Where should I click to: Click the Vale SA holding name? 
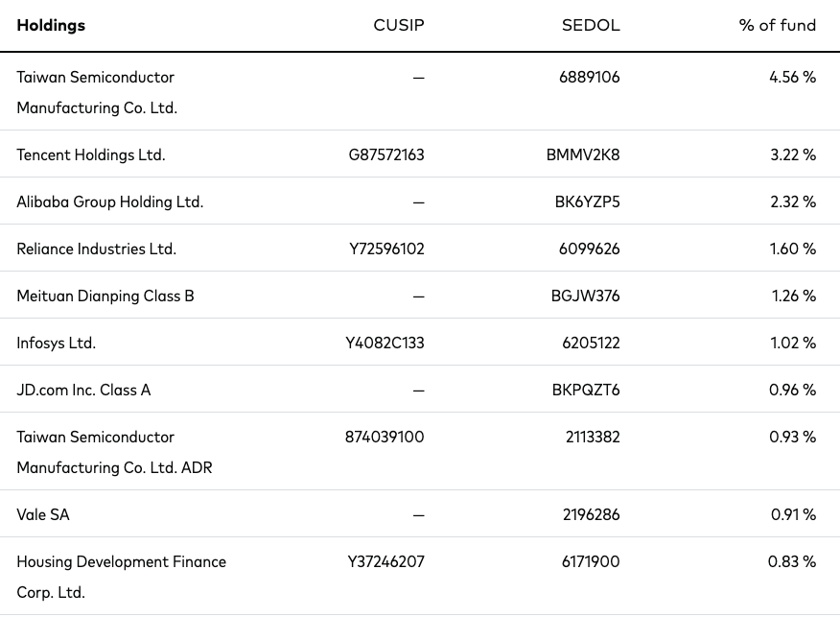(x=43, y=514)
